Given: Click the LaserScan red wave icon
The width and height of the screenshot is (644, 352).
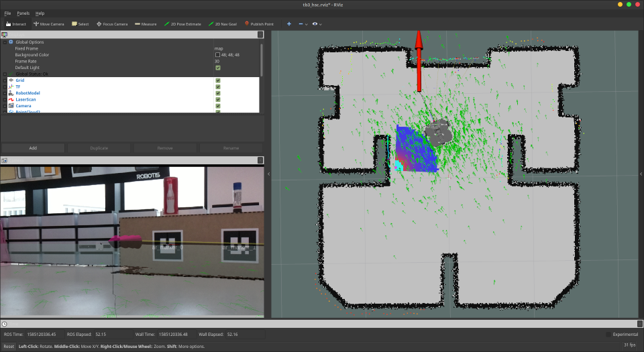Looking at the screenshot, I should click(11, 99).
